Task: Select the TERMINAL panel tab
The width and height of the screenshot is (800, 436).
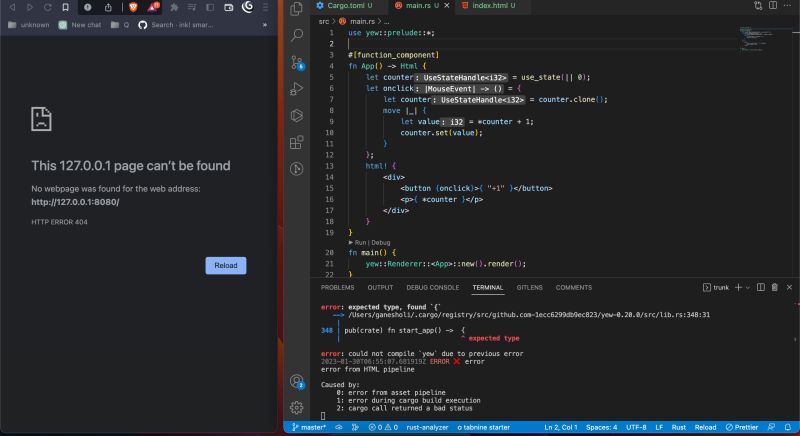Action: tap(488, 288)
